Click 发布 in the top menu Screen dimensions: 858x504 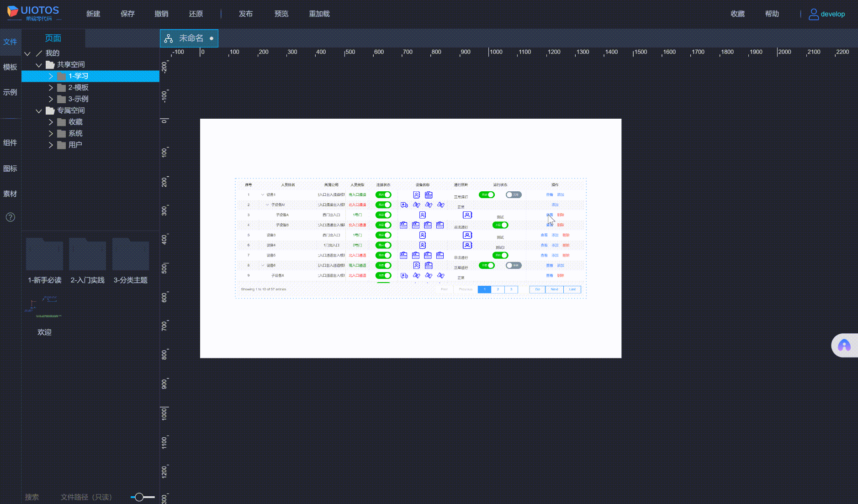(246, 14)
